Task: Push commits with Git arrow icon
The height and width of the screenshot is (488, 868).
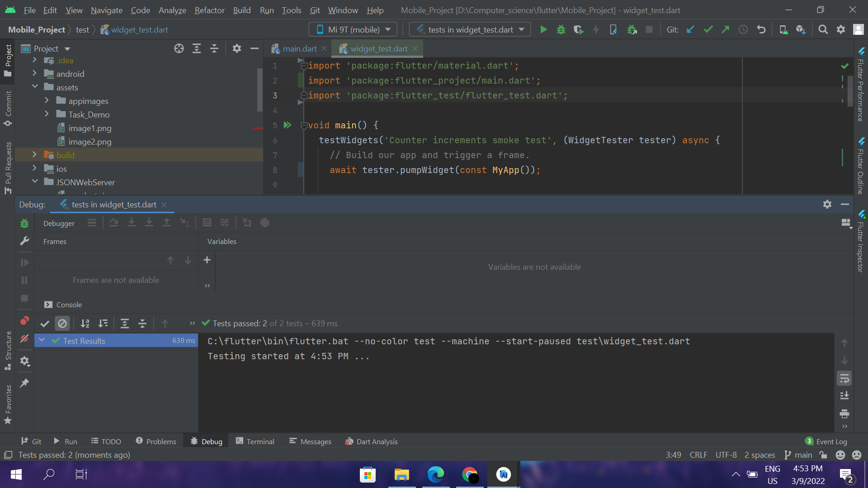Action: [726, 30]
